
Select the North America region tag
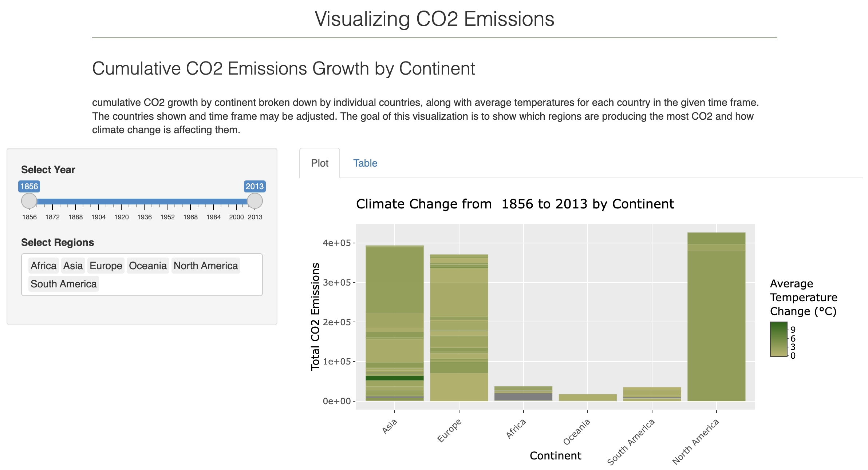point(206,266)
